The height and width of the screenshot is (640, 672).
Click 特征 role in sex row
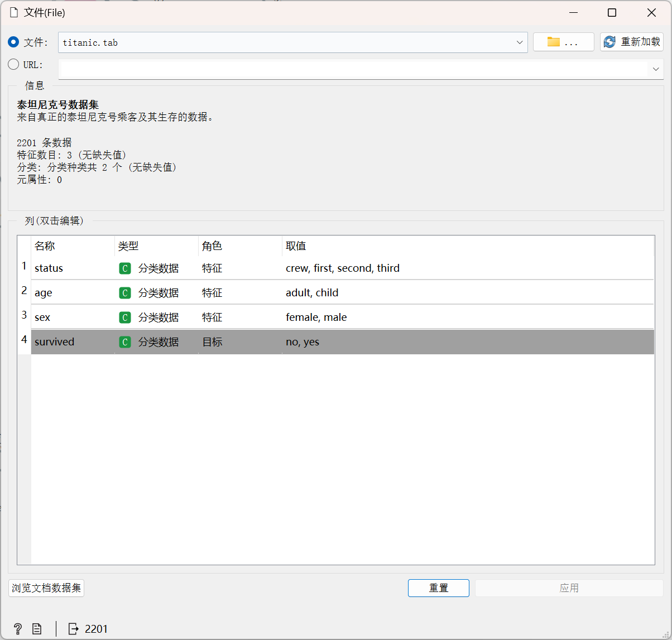212,317
